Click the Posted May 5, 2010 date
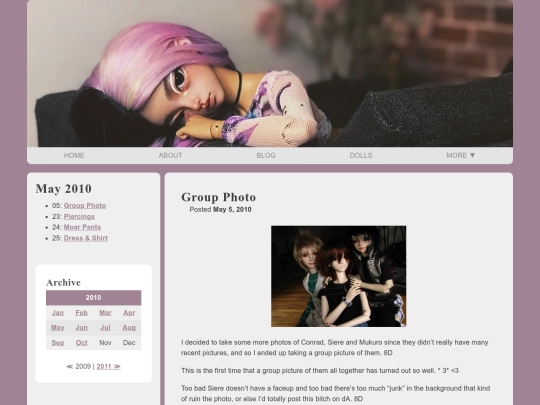540x405 pixels. [220, 209]
